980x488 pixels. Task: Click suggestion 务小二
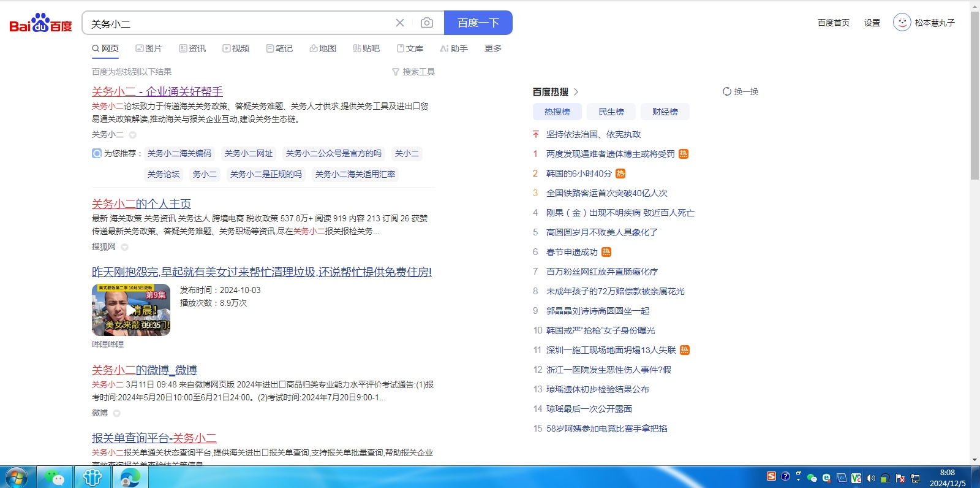coord(205,174)
